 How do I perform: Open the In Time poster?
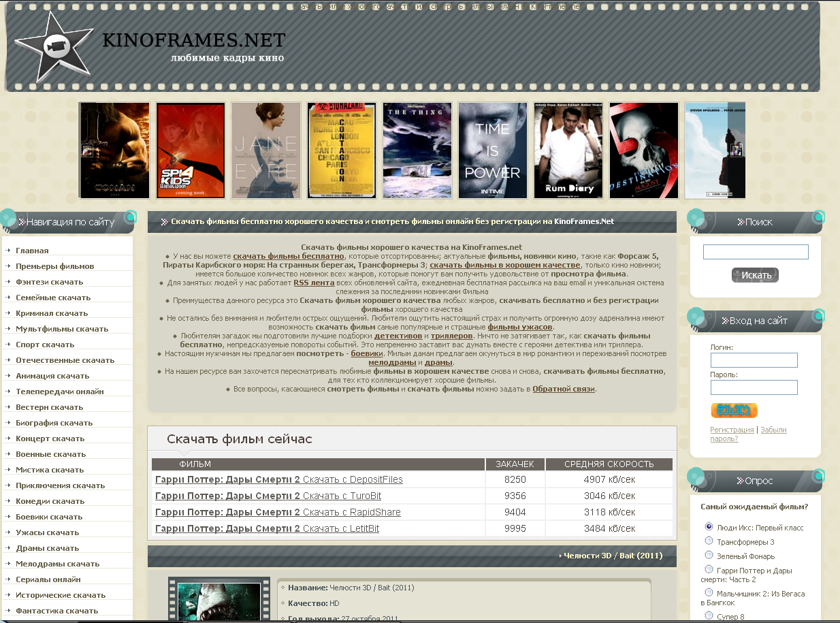pos(493,150)
